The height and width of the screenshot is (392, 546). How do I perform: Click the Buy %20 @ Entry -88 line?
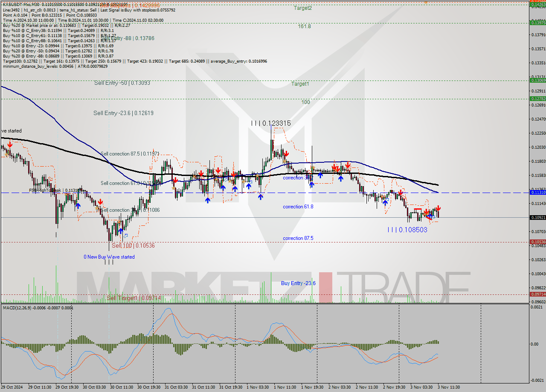[58, 56]
